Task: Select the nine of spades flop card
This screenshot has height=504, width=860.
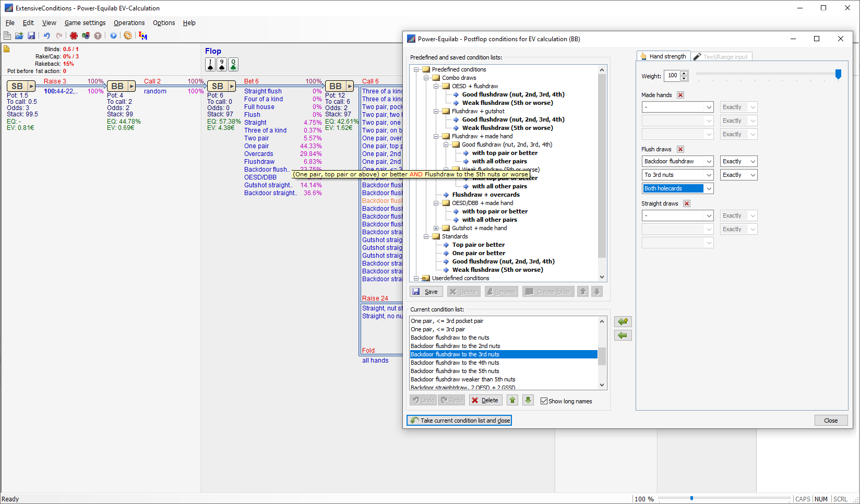Action: [x=222, y=65]
